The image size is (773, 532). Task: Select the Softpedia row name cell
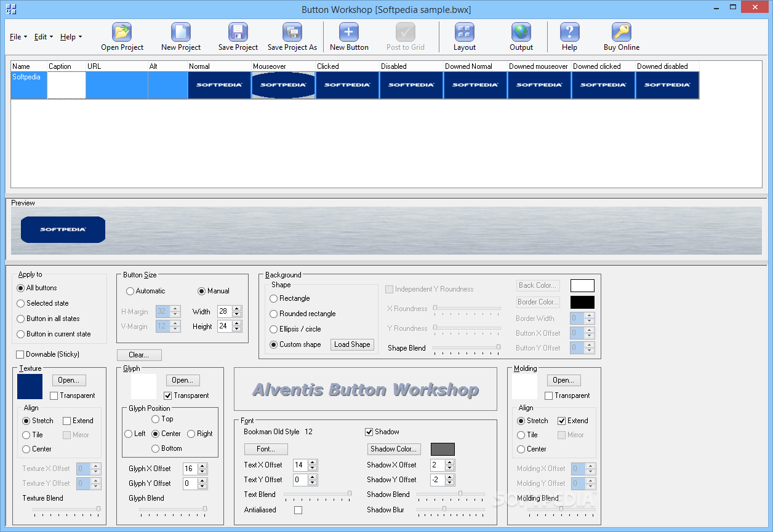(x=29, y=85)
